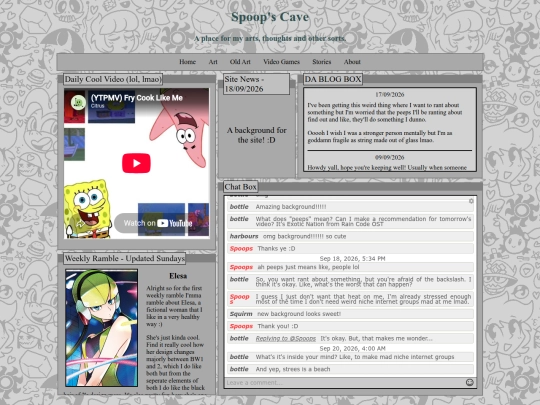Click the Leave a comment input field
Viewport: 540px width, 405px height.
point(344,382)
